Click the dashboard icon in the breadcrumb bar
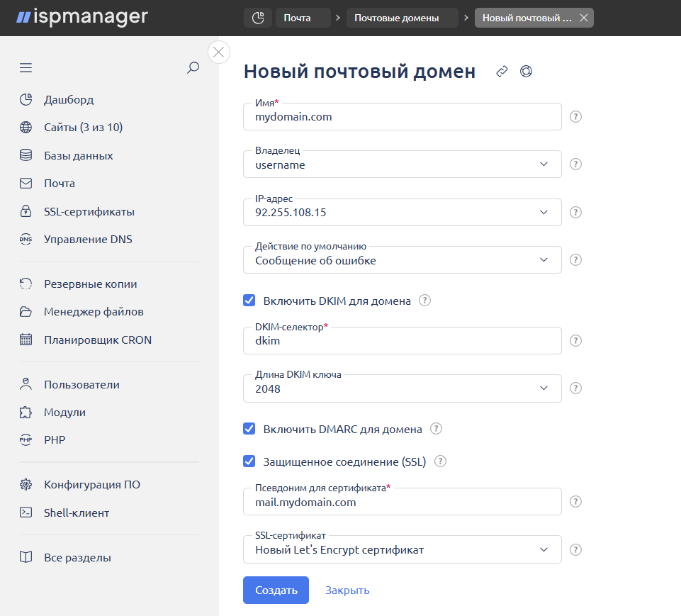The width and height of the screenshot is (681, 616). click(258, 18)
